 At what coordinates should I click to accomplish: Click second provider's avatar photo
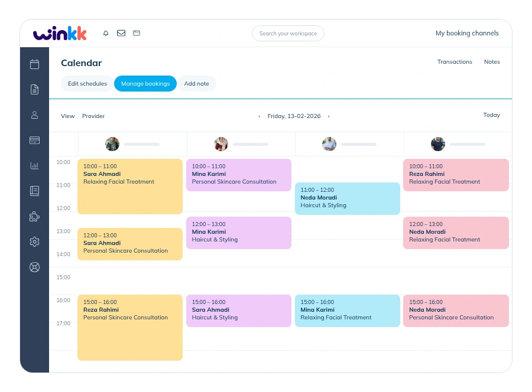tap(221, 144)
